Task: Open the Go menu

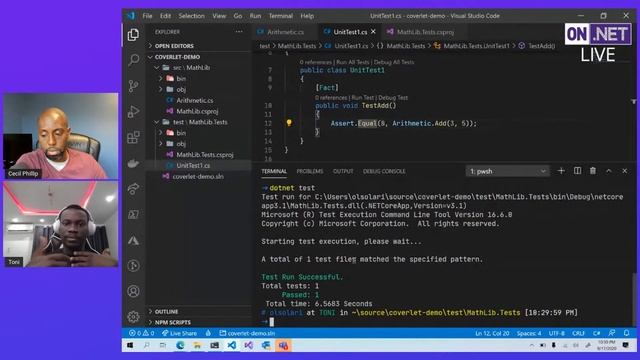Action: pos(238,16)
